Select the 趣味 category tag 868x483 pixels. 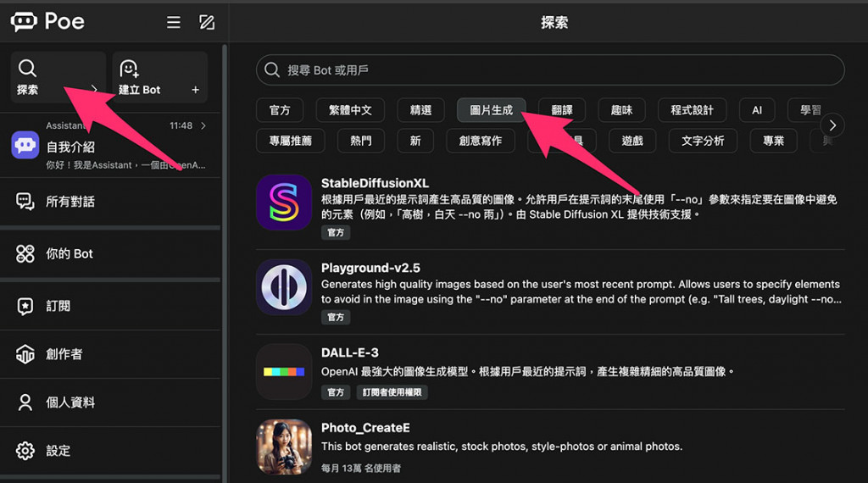coord(621,110)
